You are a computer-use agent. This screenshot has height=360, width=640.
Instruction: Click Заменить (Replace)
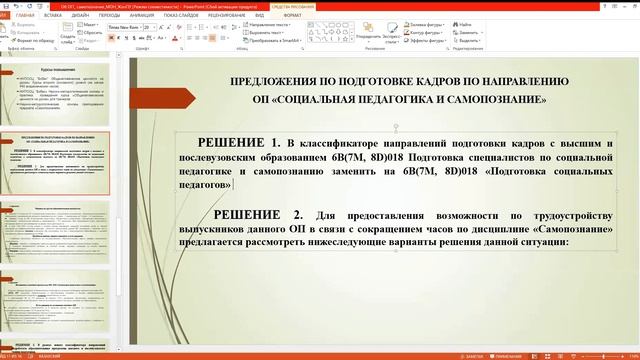[468, 33]
